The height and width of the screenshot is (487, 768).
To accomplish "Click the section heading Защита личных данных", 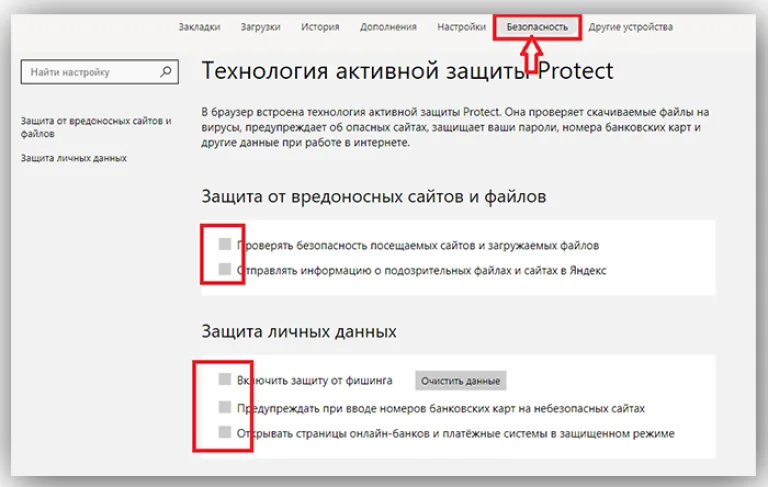I will (299, 332).
